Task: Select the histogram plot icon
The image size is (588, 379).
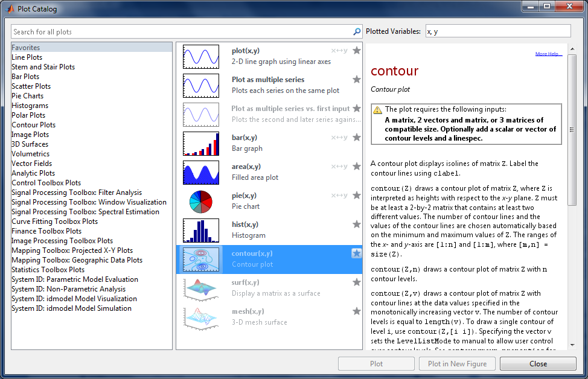Action: (x=201, y=230)
